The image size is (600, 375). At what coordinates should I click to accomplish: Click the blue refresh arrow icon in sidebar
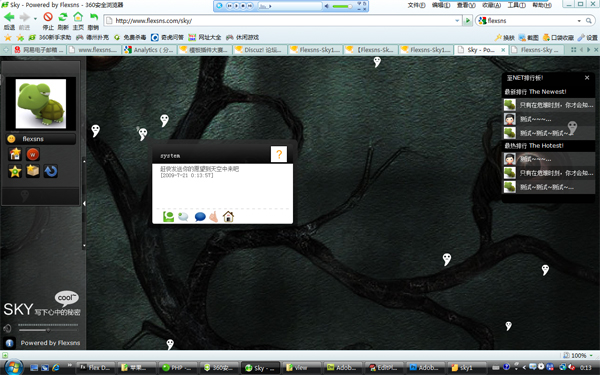point(51,171)
